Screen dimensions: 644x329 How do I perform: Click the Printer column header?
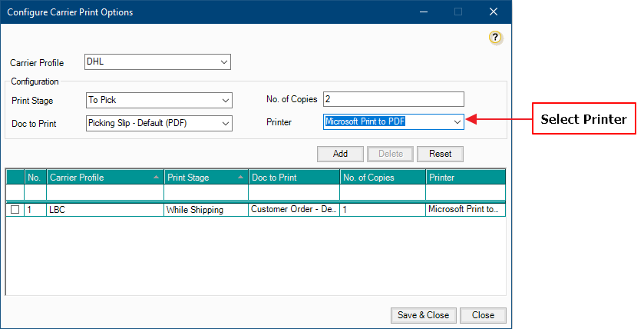[465, 178]
